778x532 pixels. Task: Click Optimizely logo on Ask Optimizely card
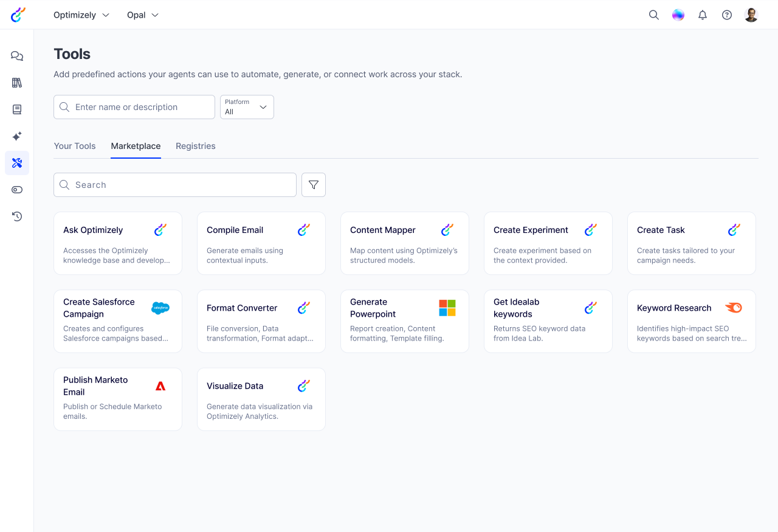click(160, 230)
